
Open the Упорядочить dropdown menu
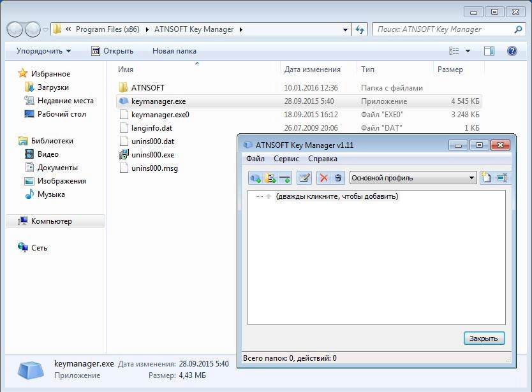[x=43, y=51]
